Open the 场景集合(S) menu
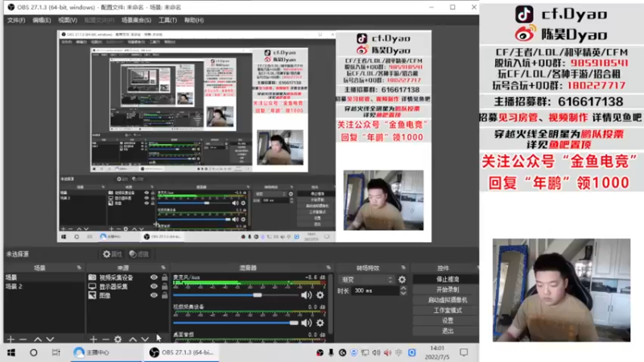Image resolution: width=644 pixels, height=362 pixels. pyautogui.click(x=136, y=20)
